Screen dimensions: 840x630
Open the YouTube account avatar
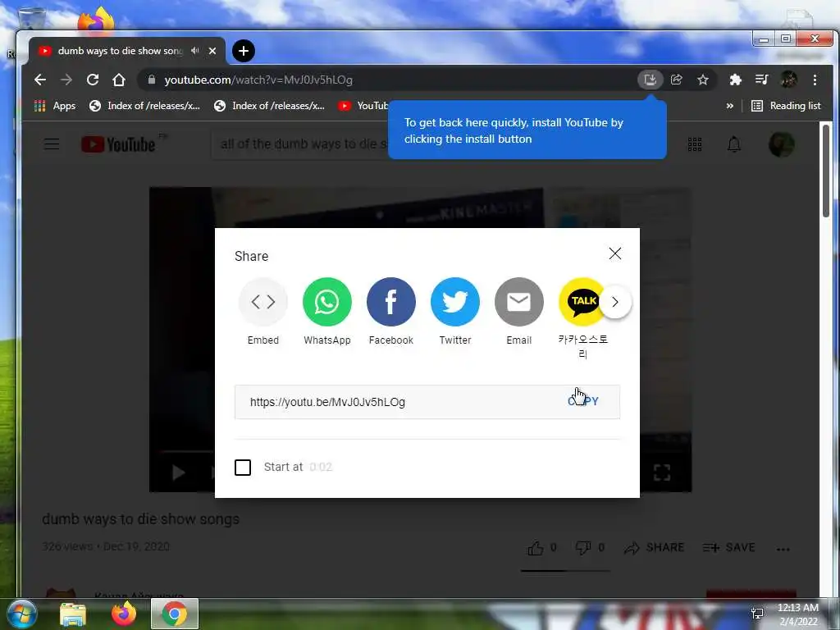point(782,144)
